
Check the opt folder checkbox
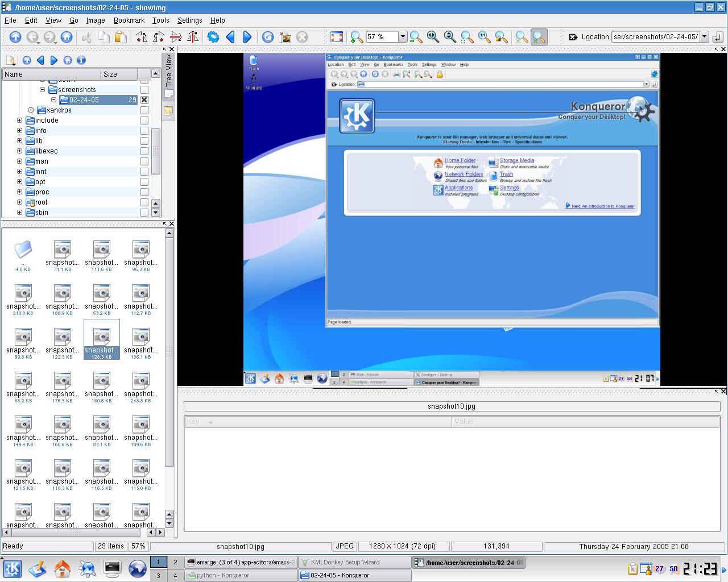[x=144, y=182]
